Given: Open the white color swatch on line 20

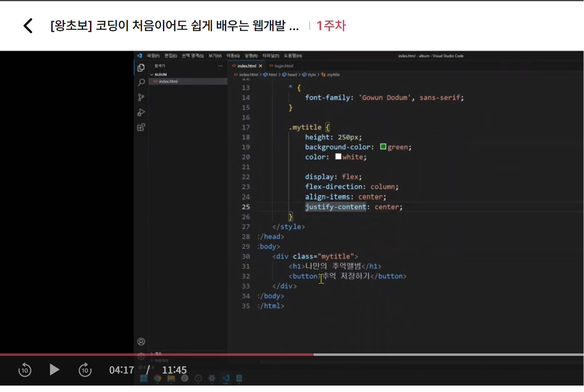Looking at the screenshot, I should (x=338, y=157).
